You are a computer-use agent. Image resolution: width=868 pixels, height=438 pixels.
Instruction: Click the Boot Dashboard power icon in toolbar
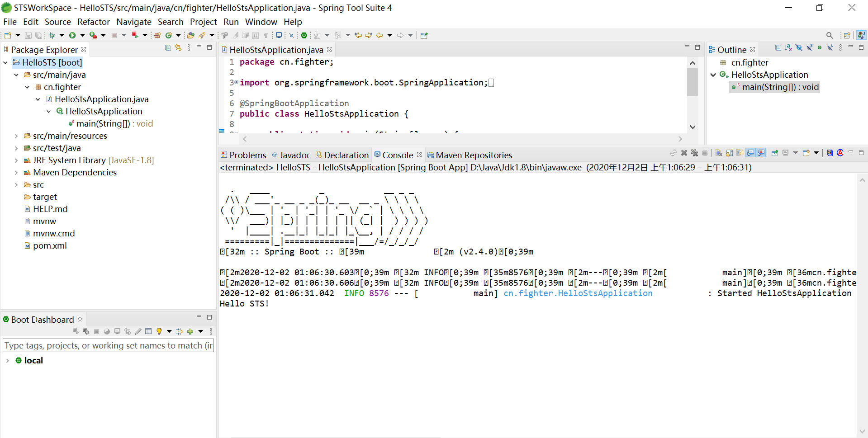304,35
